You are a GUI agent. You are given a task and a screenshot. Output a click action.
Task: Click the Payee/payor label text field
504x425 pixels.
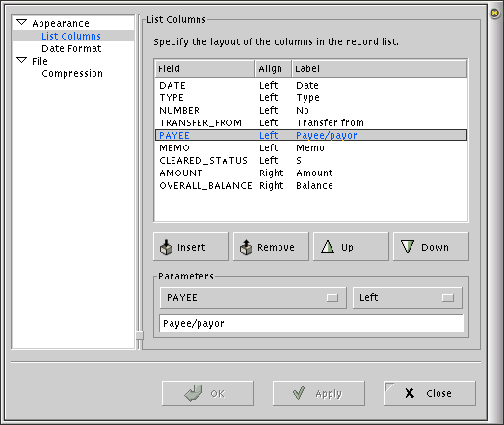tap(311, 324)
